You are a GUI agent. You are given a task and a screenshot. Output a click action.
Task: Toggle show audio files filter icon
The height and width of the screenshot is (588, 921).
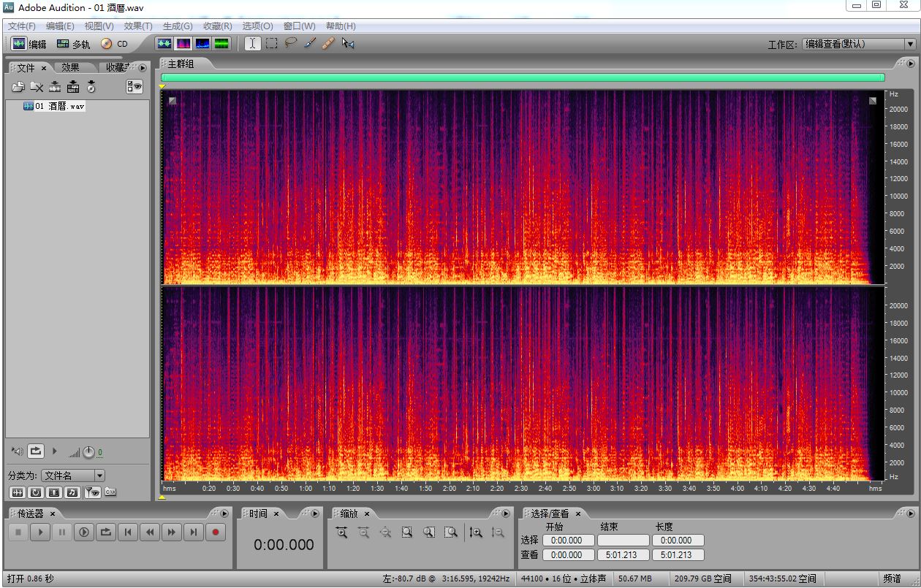[18, 492]
